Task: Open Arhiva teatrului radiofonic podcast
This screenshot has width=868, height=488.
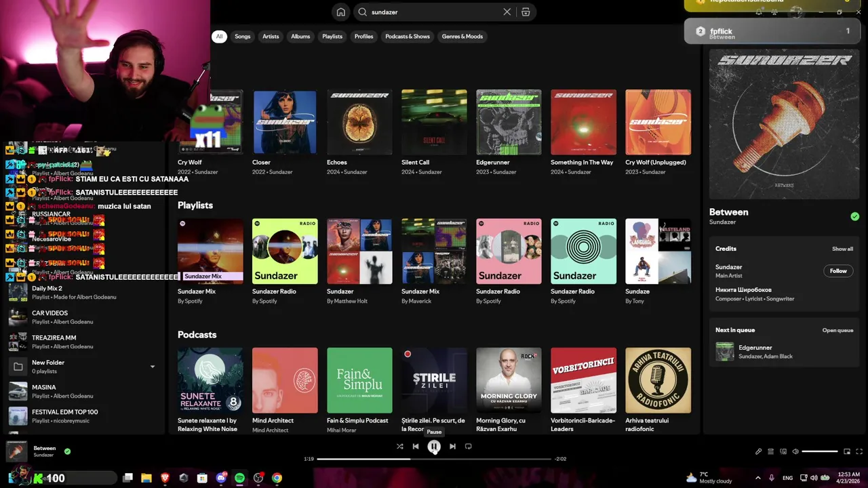Action: tap(658, 380)
